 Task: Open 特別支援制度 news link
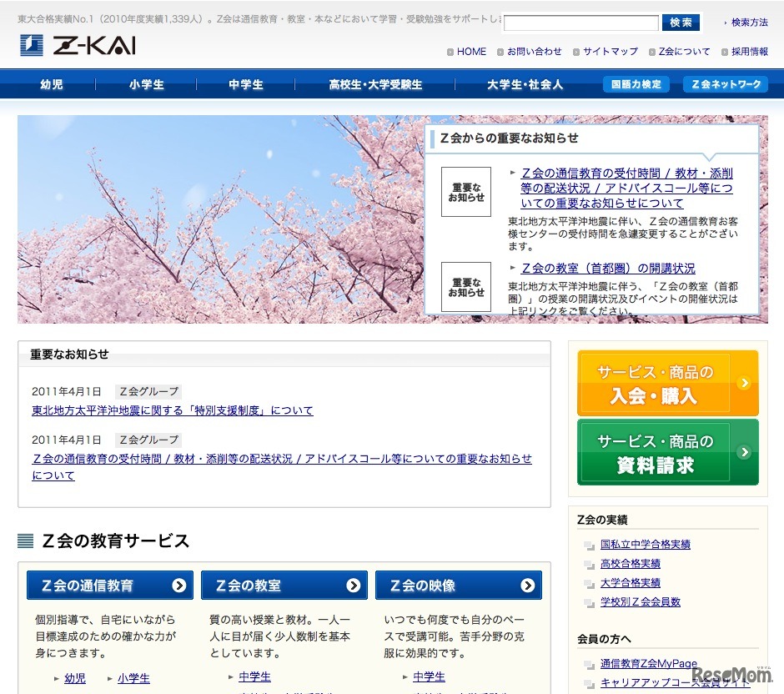[x=173, y=410]
